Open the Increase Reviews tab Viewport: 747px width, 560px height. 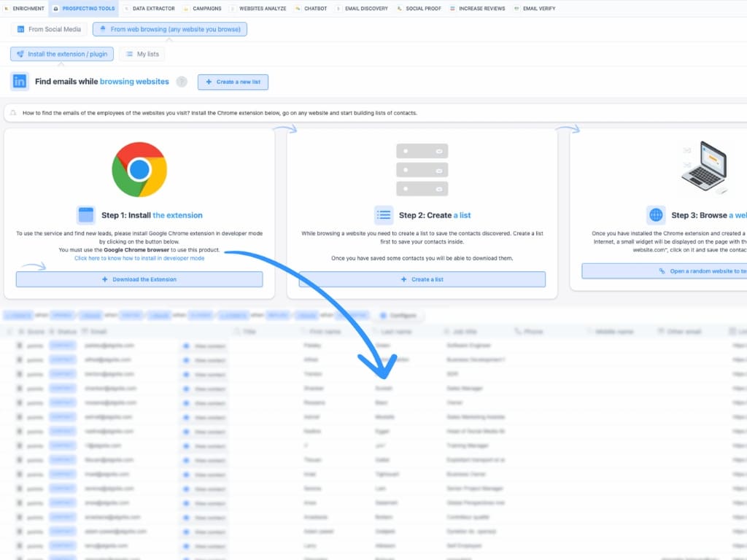[477, 9]
